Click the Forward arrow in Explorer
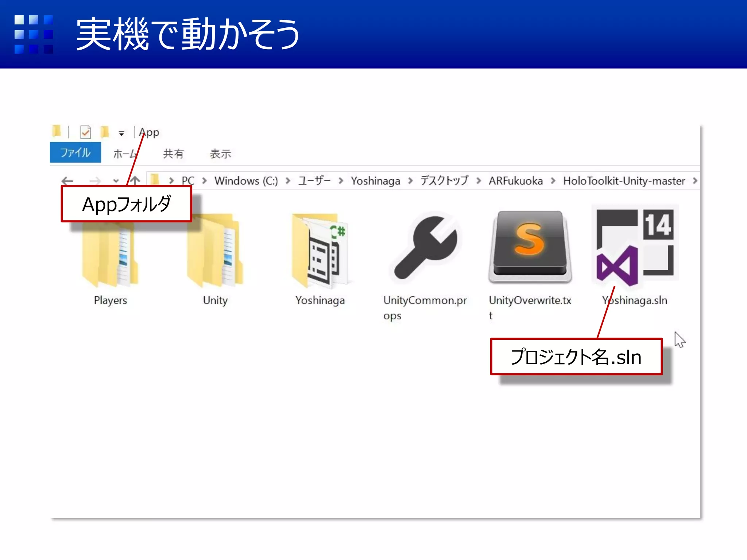This screenshot has height=560, width=747. [x=95, y=180]
